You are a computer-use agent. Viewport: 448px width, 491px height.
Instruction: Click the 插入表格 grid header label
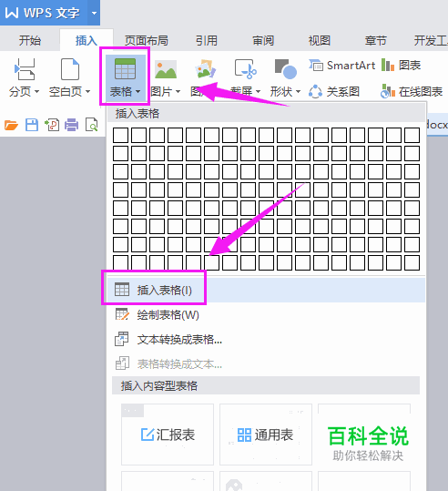(x=137, y=114)
